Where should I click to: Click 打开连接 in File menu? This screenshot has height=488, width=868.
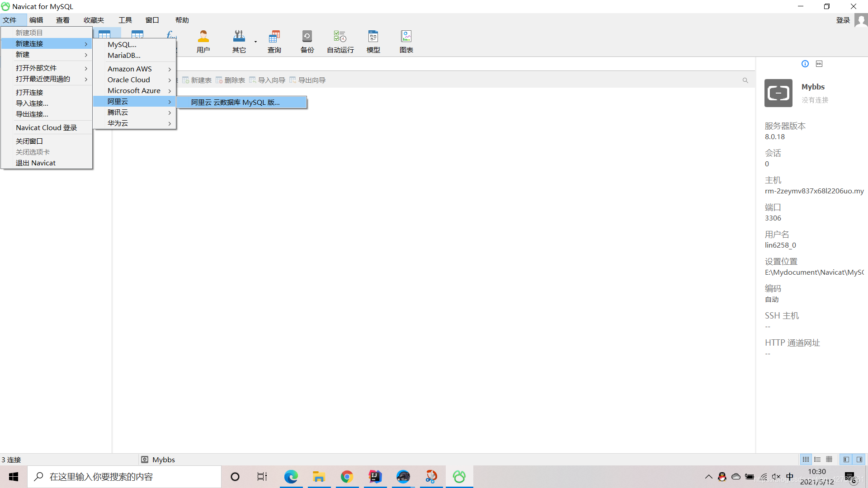(x=47, y=93)
